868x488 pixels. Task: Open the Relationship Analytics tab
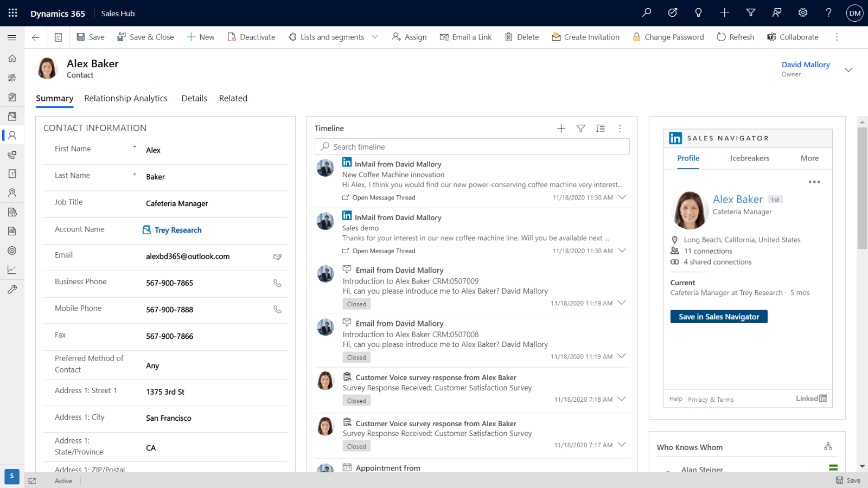(x=125, y=98)
